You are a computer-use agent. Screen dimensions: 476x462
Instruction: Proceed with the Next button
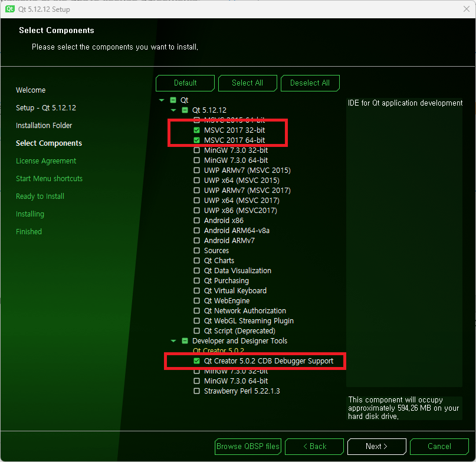pyautogui.click(x=377, y=446)
